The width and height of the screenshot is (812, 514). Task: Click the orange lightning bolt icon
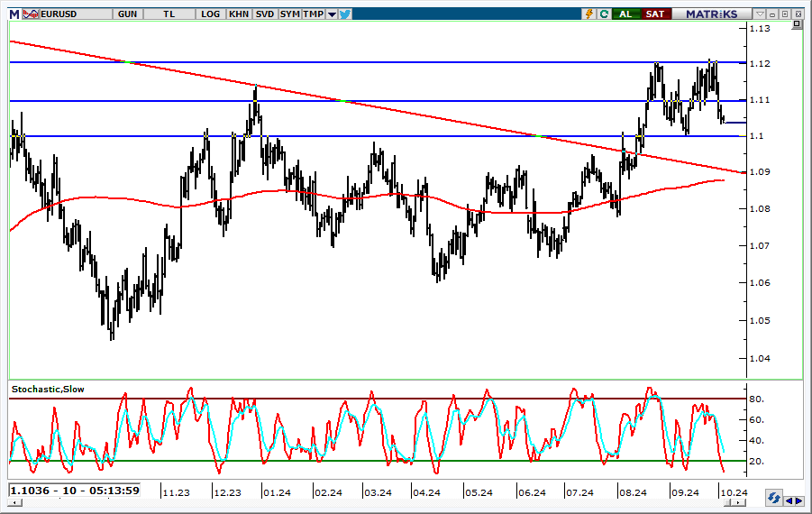pos(589,14)
